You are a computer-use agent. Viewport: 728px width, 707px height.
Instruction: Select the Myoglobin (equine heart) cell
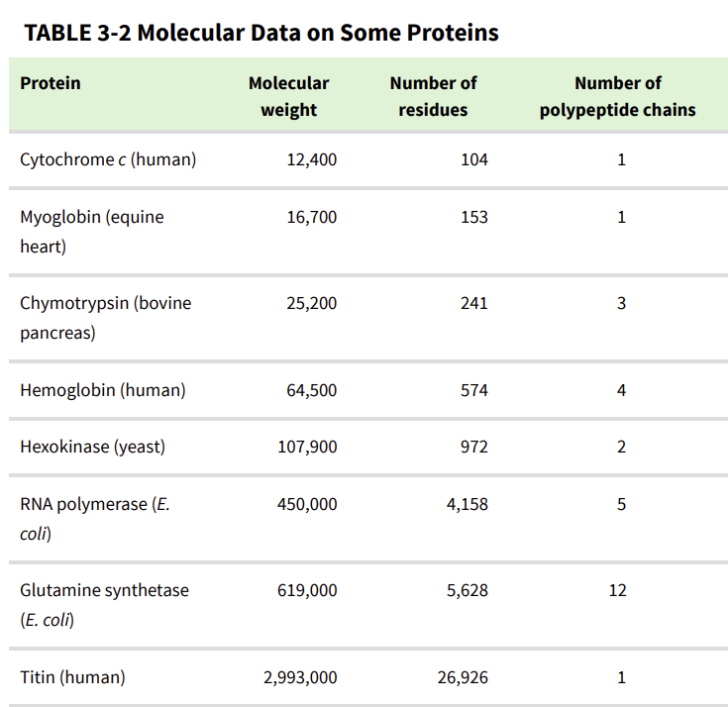pyautogui.click(x=92, y=232)
